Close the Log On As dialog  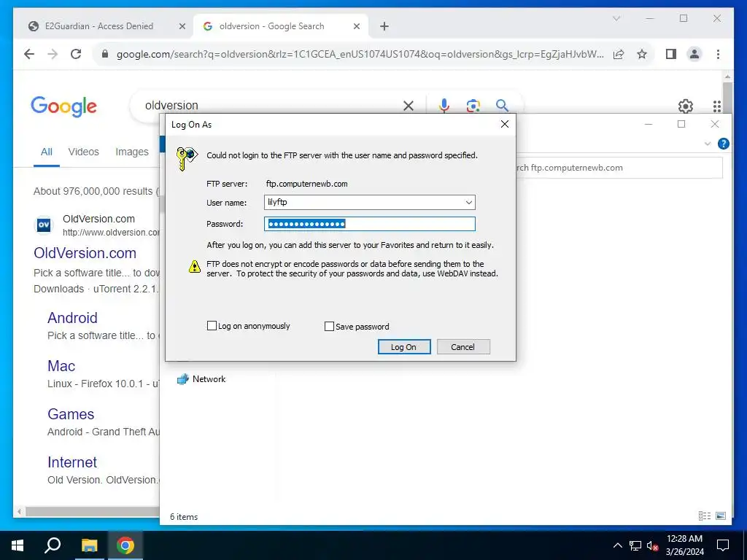click(x=505, y=124)
